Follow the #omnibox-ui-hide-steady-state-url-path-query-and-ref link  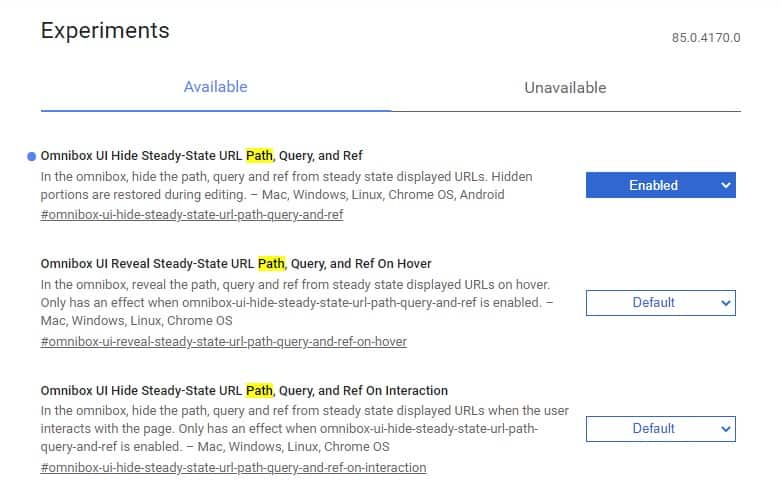click(x=192, y=214)
